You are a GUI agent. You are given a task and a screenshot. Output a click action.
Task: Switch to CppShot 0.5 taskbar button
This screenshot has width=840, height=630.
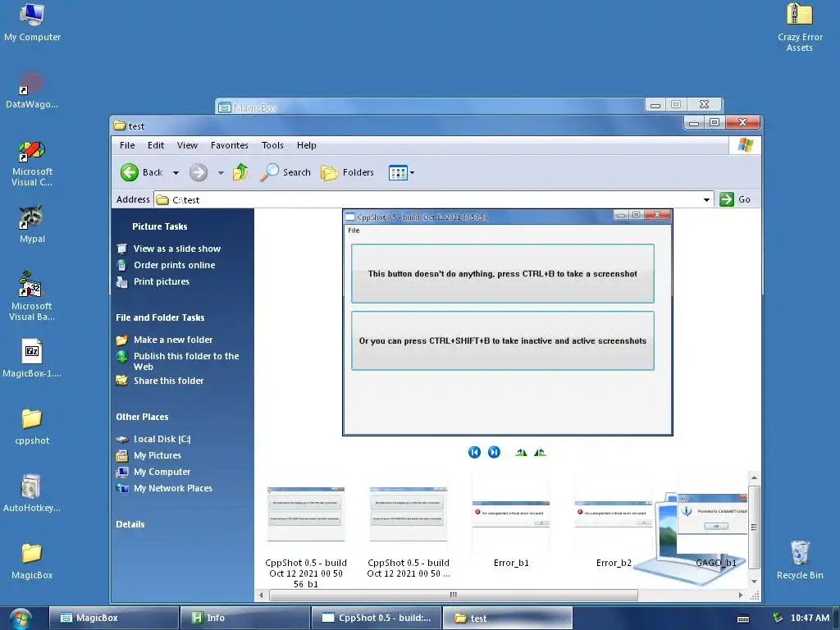pyautogui.click(x=377, y=619)
